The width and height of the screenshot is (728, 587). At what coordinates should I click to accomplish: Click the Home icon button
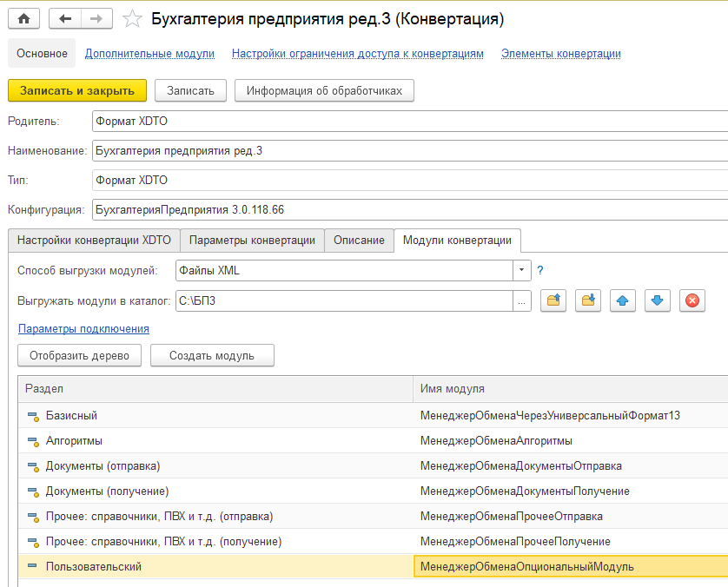[x=23, y=18]
